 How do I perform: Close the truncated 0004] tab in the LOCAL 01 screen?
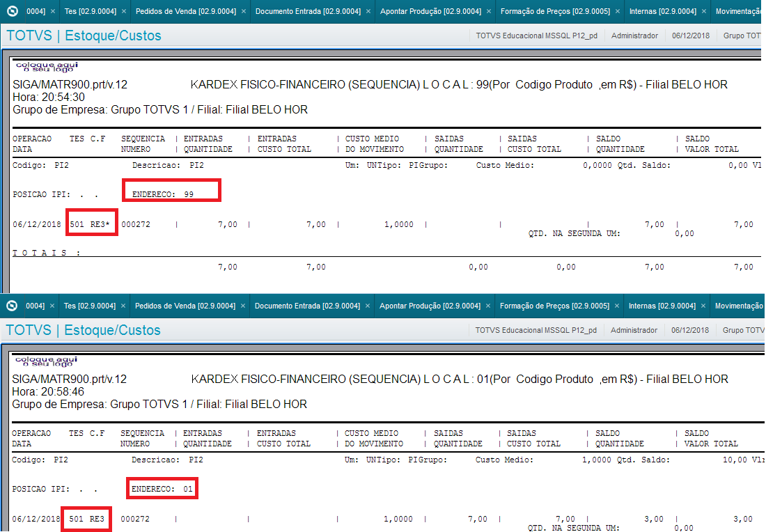click(x=52, y=306)
